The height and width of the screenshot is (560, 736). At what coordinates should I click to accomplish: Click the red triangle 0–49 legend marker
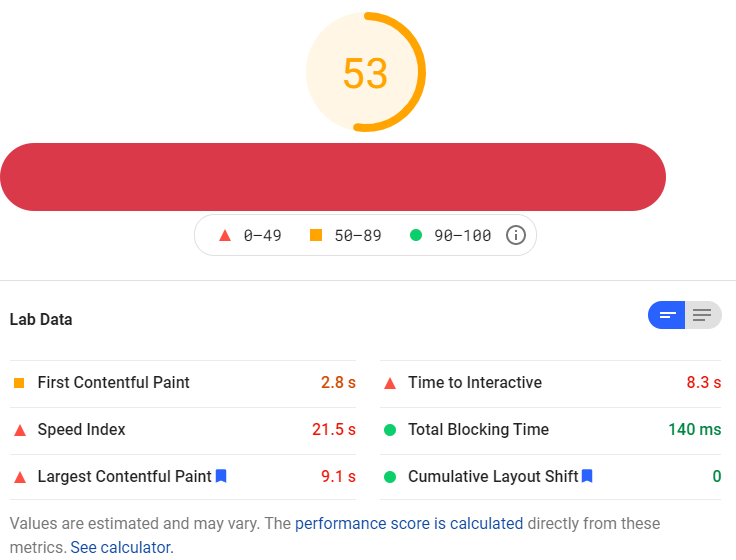point(225,235)
